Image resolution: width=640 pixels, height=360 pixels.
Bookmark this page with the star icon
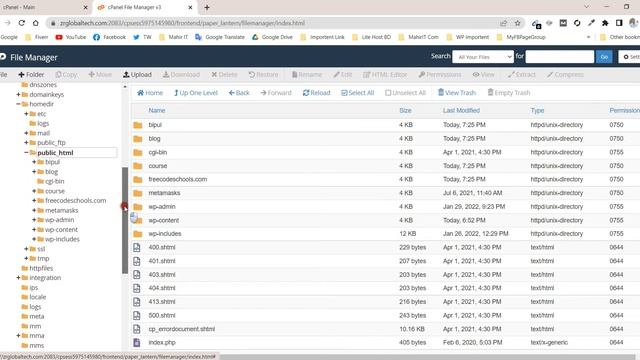[x=518, y=23]
